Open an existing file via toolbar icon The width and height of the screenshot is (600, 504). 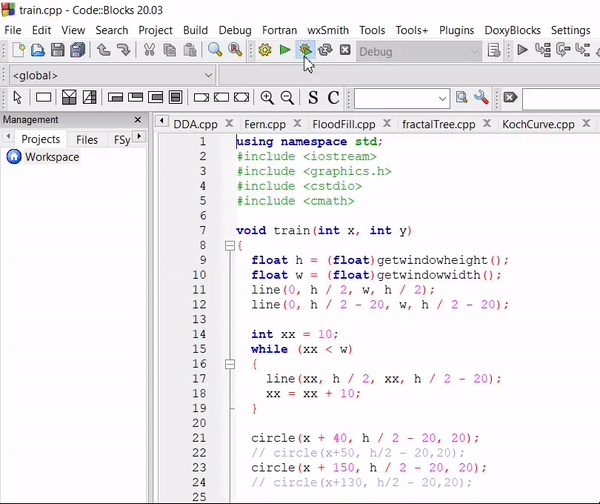38,50
